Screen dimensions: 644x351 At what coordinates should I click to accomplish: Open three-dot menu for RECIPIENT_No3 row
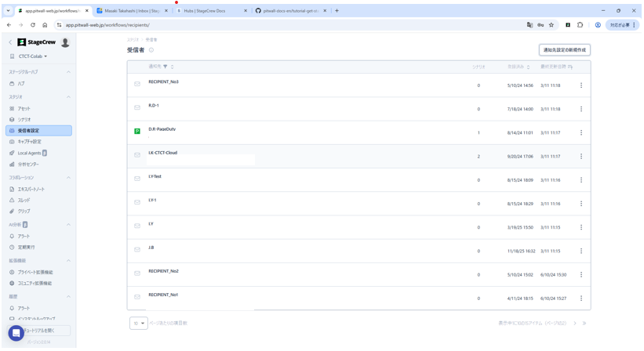[x=581, y=85]
